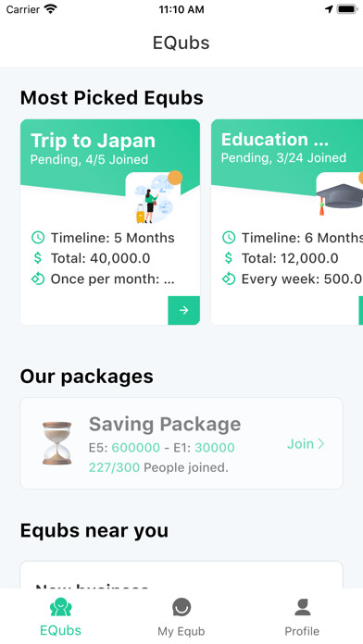Tap the graduation cap illustration
The height and width of the screenshot is (644, 363).
point(340,199)
